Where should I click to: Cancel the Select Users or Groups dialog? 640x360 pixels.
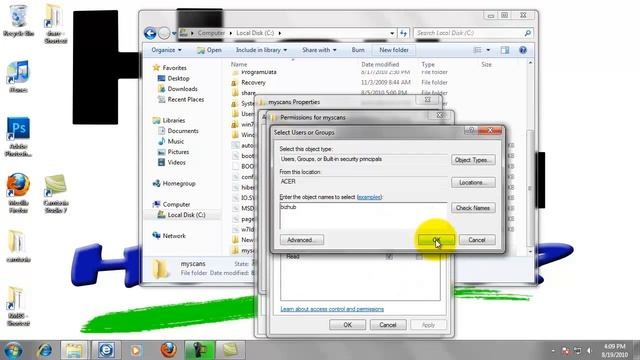(x=477, y=240)
